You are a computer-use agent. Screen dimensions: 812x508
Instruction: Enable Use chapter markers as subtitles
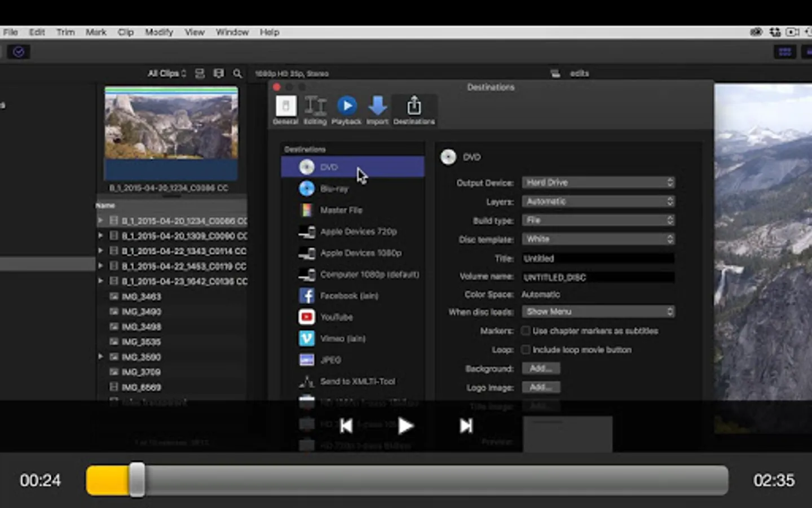526,331
